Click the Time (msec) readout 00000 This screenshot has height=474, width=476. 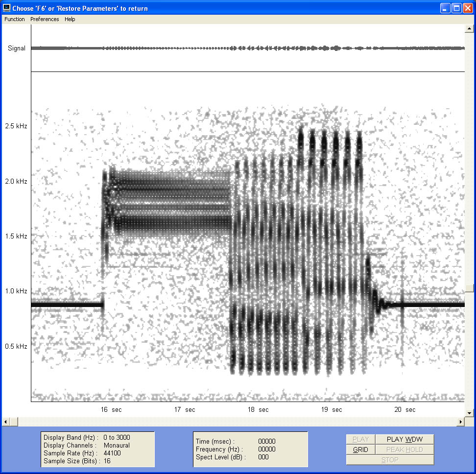coord(267,441)
